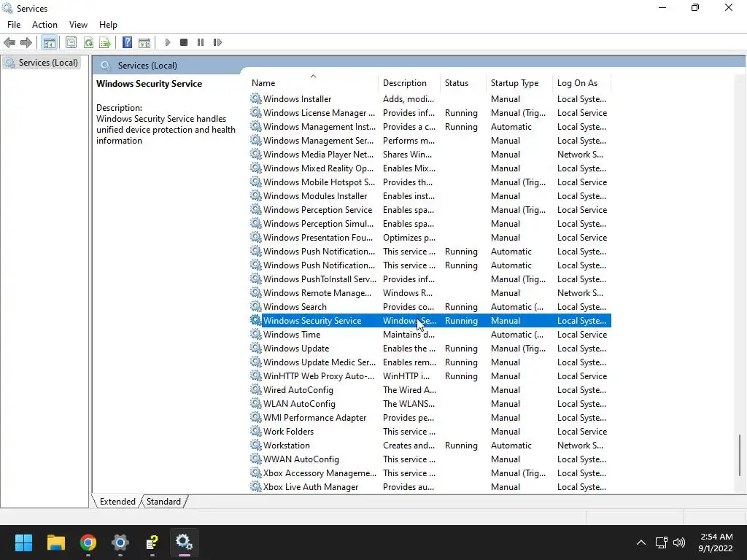Click the Refresh toolbar icon
This screenshot has height=560, width=747.
pos(88,43)
